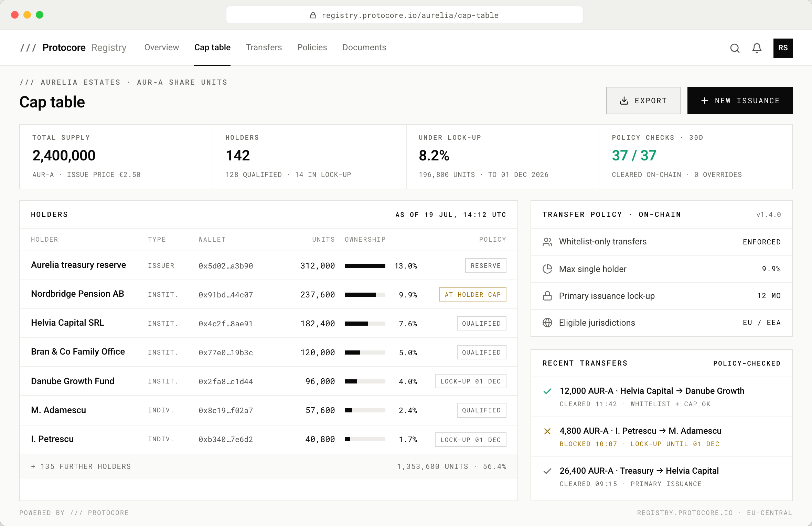812x526 pixels.
Task: Select Bran & Co Family Office holder name
Action: [x=78, y=351]
